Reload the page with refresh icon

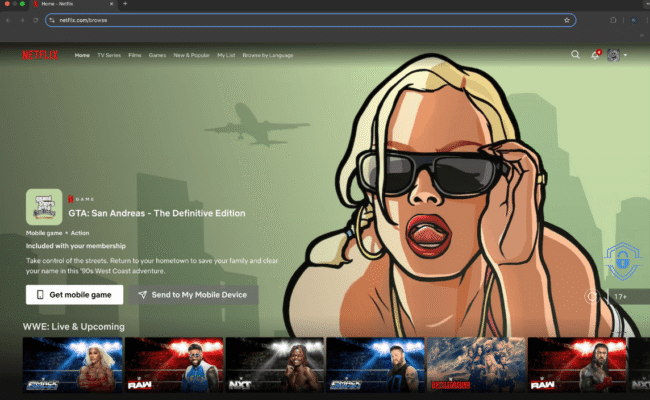(x=36, y=20)
